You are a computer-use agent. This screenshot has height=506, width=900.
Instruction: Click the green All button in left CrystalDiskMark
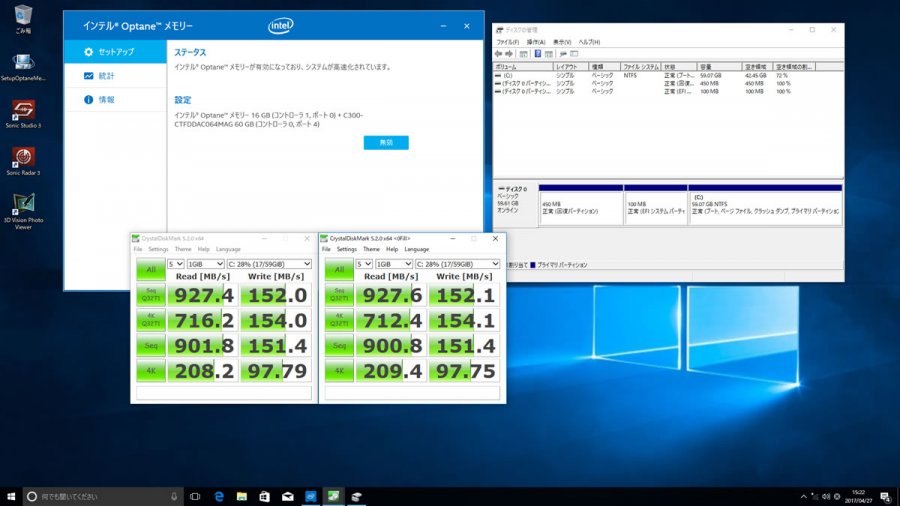(151, 270)
